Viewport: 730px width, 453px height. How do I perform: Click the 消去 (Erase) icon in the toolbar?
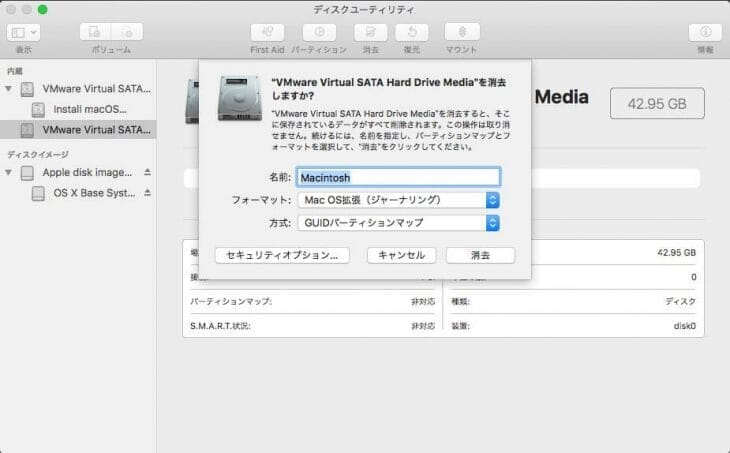click(x=370, y=32)
